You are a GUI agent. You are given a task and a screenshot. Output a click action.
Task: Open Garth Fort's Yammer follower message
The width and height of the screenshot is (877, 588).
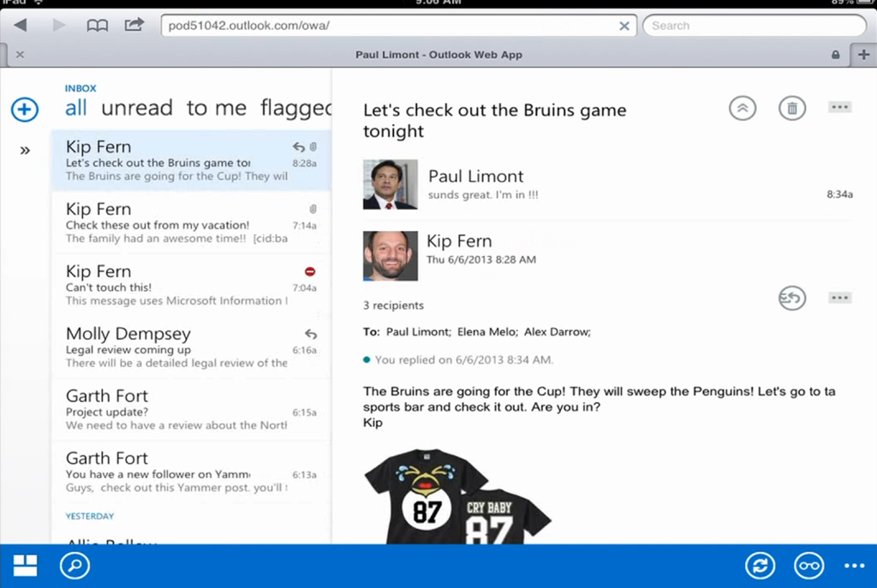point(191,472)
